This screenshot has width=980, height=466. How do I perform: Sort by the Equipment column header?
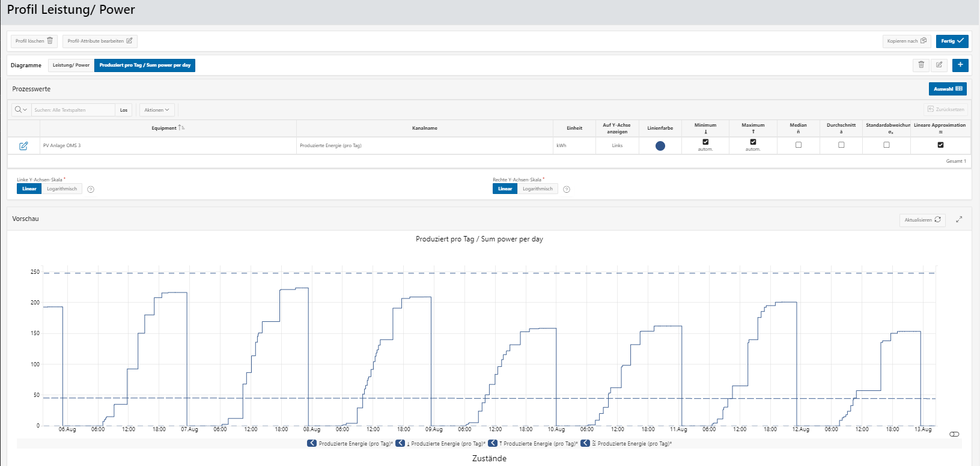point(164,128)
